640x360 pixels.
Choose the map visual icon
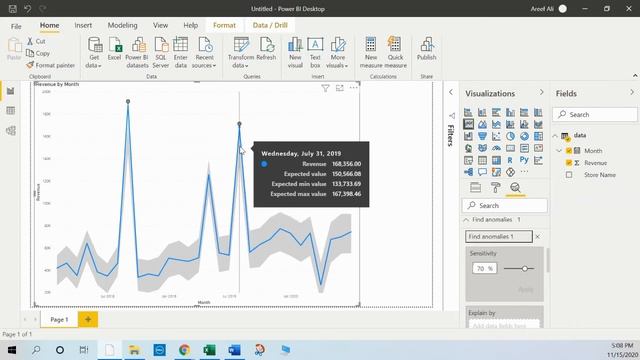(468, 148)
